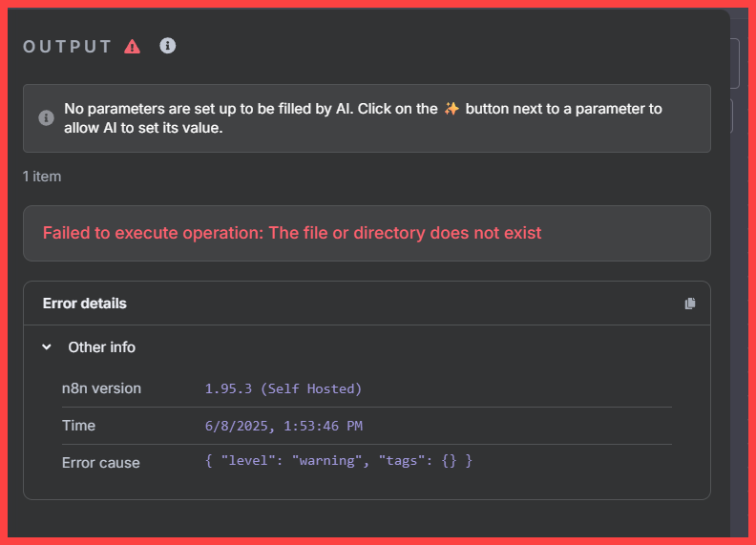The height and width of the screenshot is (545, 756).
Task: Open the info icon next to OUTPUT
Action: pos(168,46)
